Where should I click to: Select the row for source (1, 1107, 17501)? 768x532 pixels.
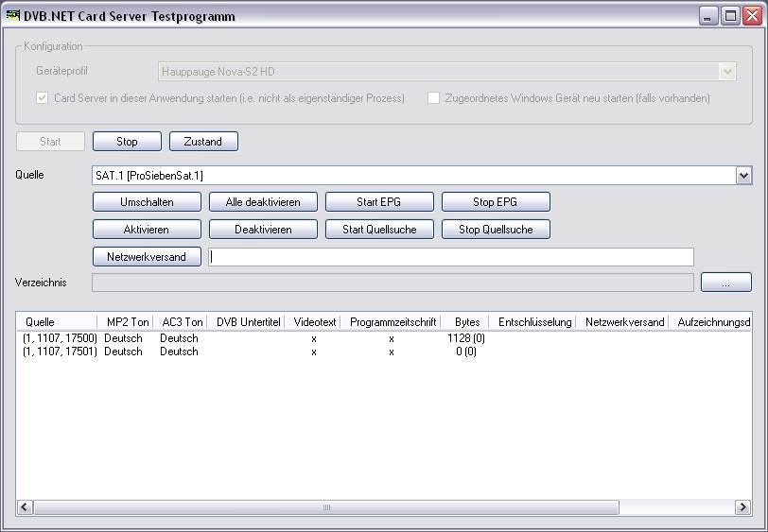61,352
